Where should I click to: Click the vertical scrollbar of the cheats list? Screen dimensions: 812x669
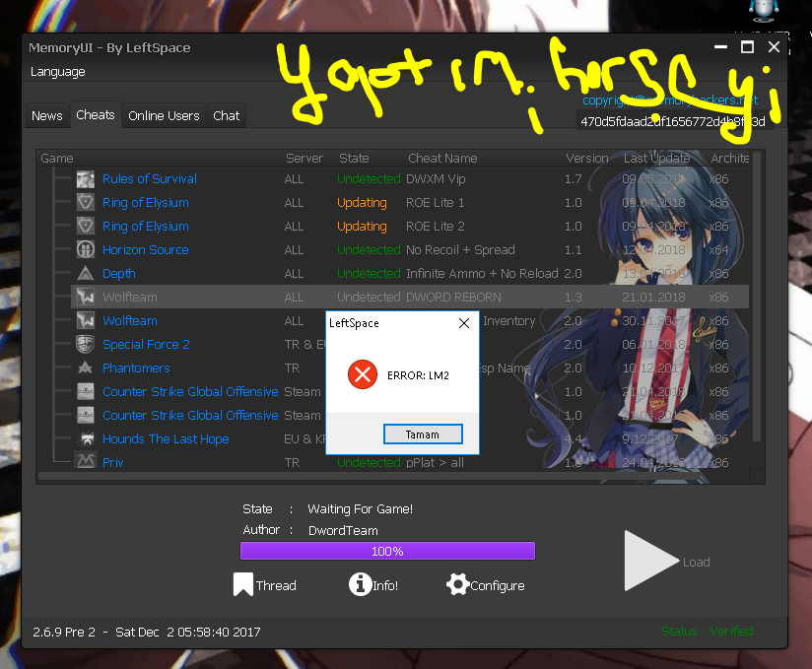(x=757, y=297)
